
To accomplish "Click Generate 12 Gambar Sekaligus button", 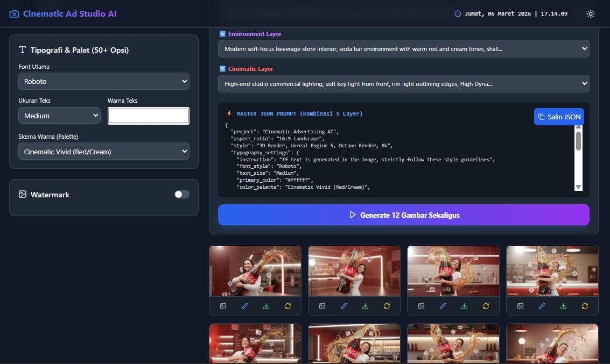I will tap(403, 215).
